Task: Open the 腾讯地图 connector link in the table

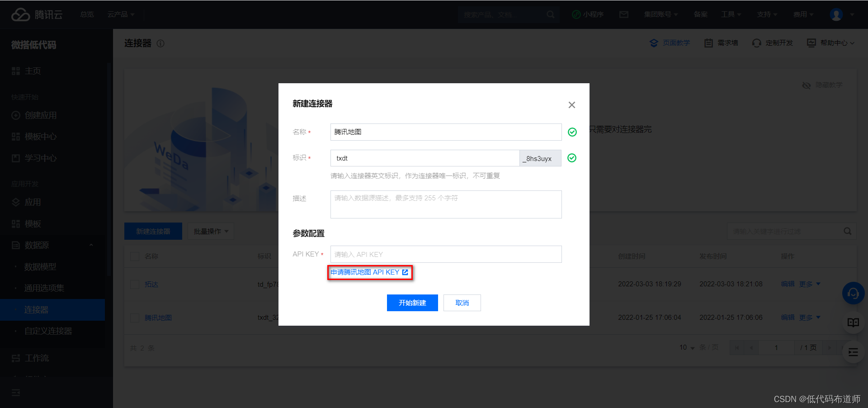Action: [x=158, y=318]
